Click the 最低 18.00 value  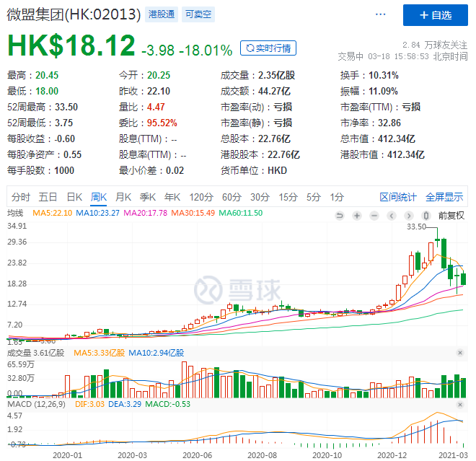[x=47, y=91]
